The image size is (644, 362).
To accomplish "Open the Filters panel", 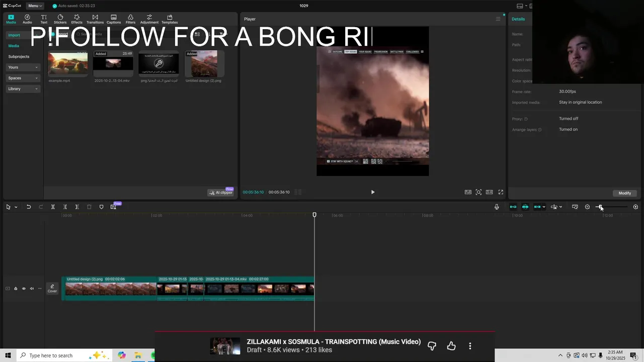I will [130, 19].
